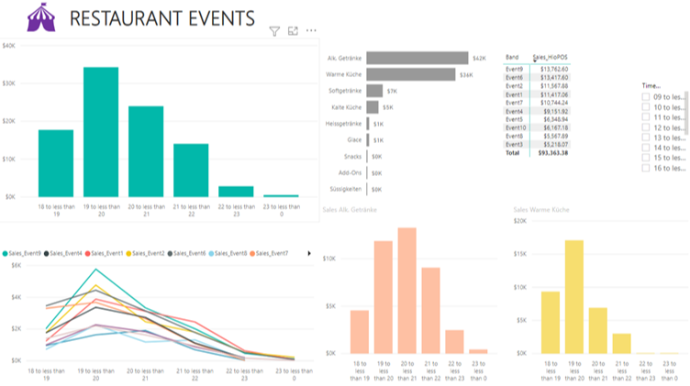Select the Event9 row in table
Viewport: 690px width, 386px height.
click(x=537, y=69)
